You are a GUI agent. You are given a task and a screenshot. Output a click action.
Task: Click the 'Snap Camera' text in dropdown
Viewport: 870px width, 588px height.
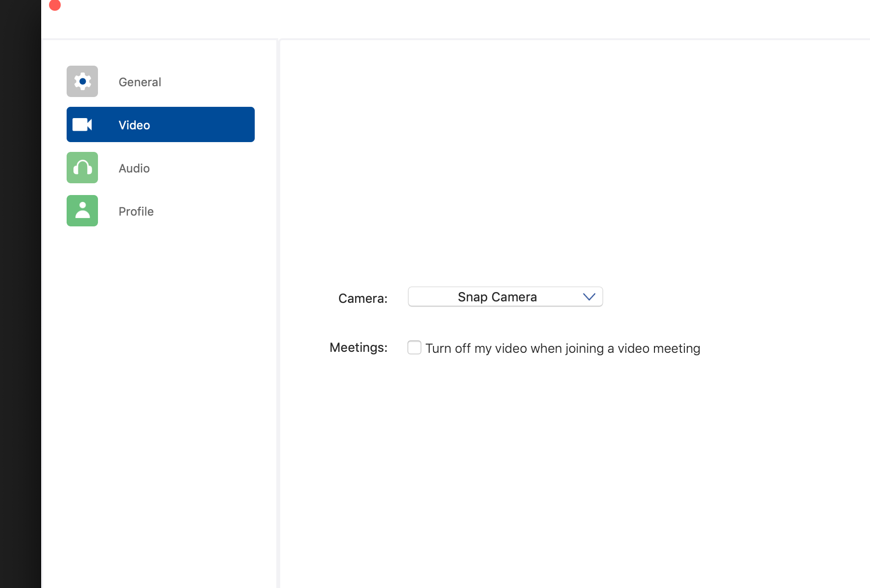(497, 297)
